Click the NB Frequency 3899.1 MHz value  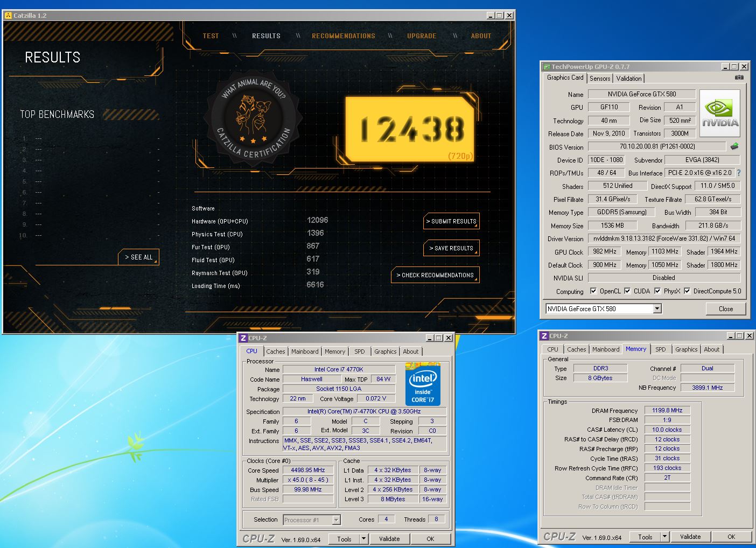[708, 388]
